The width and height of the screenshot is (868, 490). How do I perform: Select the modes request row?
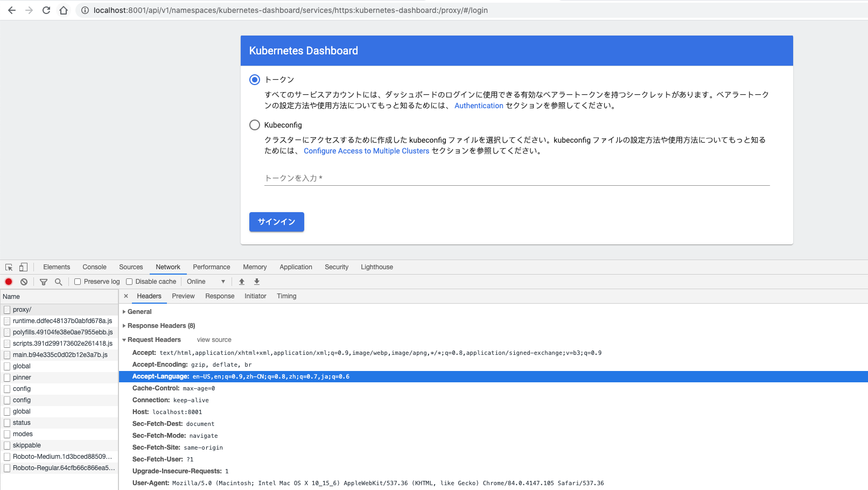pyautogui.click(x=59, y=434)
